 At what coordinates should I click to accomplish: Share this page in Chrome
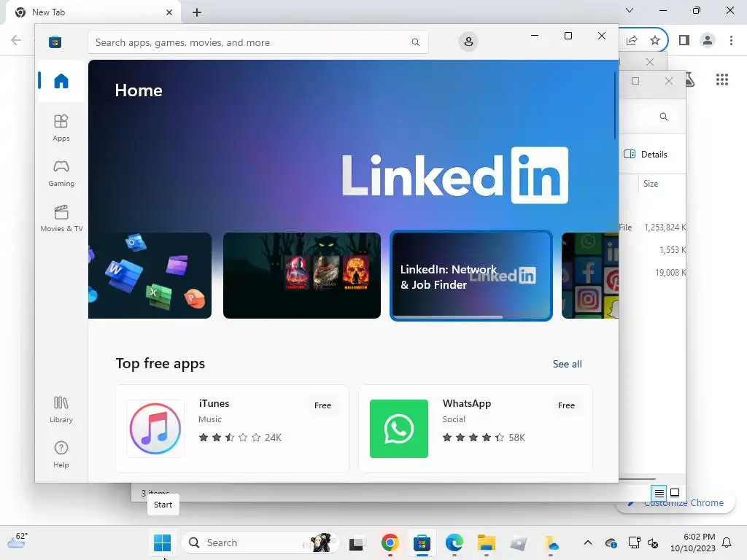pyautogui.click(x=632, y=41)
